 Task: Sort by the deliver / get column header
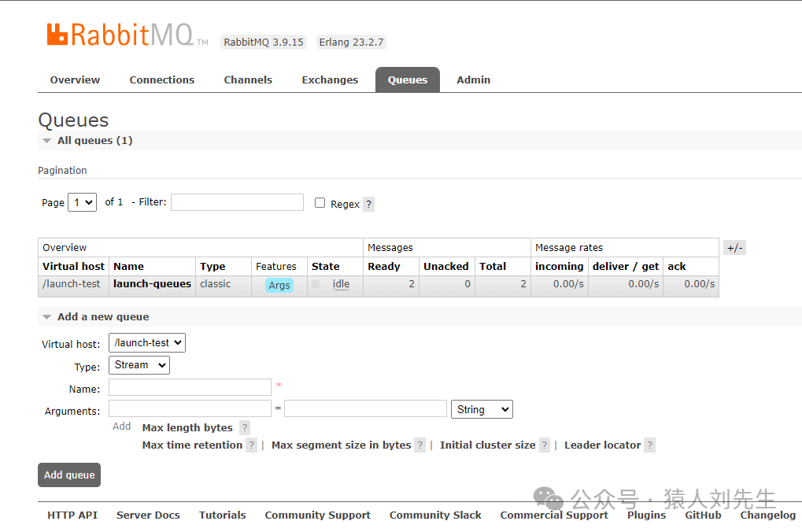point(626,267)
